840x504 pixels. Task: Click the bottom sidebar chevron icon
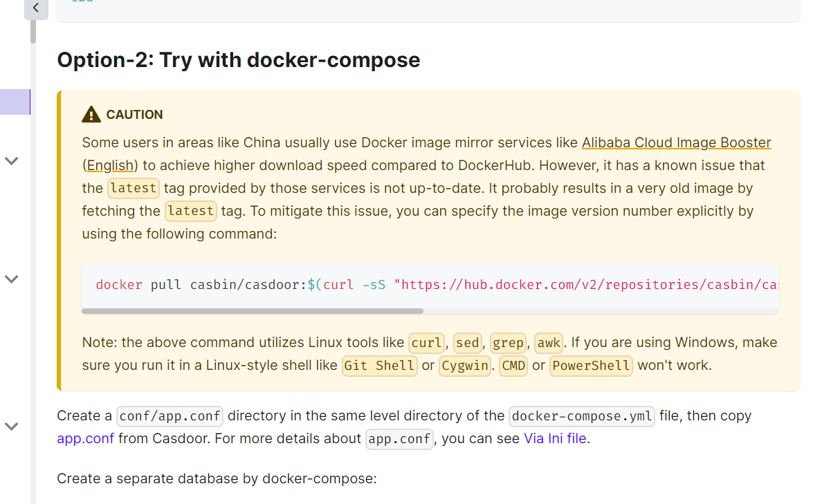tap(11, 427)
